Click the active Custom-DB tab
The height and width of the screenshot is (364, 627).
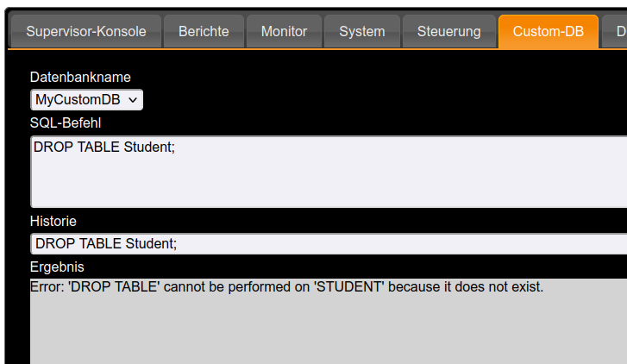tap(549, 32)
